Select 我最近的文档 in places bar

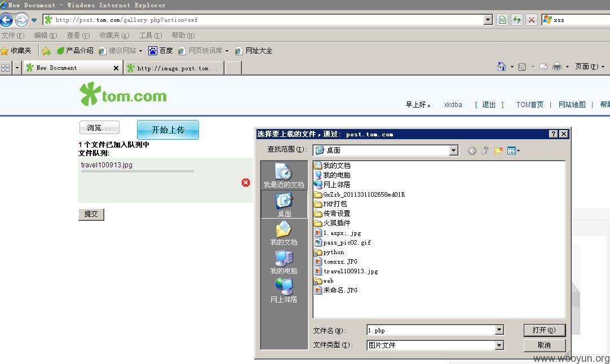(x=284, y=176)
